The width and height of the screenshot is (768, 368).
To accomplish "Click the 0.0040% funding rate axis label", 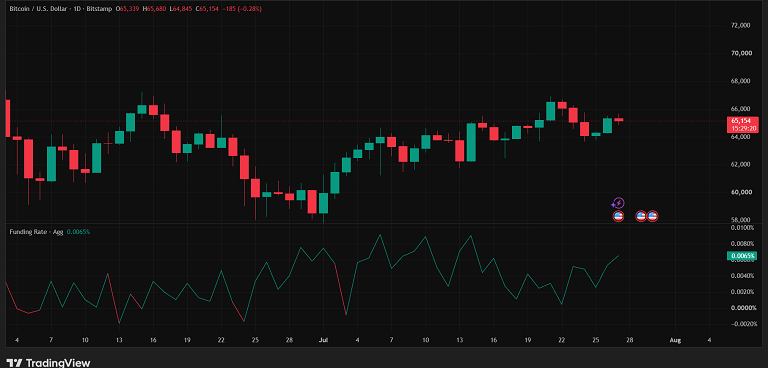I will pos(743,276).
